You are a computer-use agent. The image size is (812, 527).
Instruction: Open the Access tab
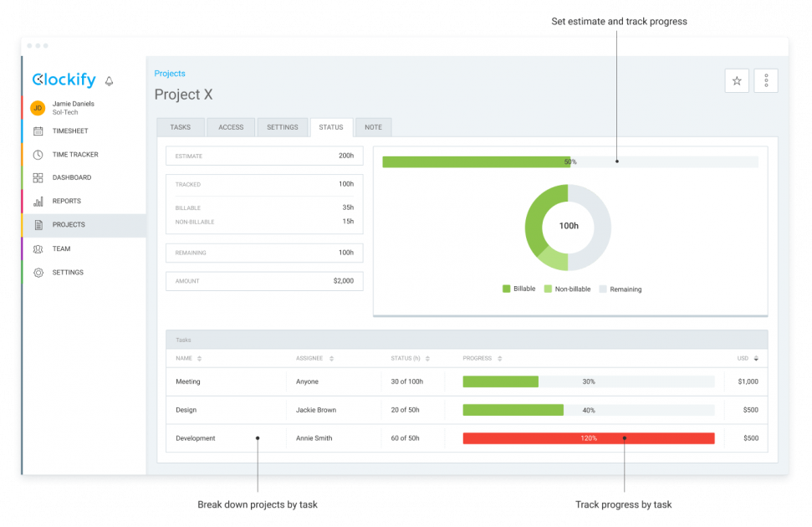pyautogui.click(x=231, y=127)
